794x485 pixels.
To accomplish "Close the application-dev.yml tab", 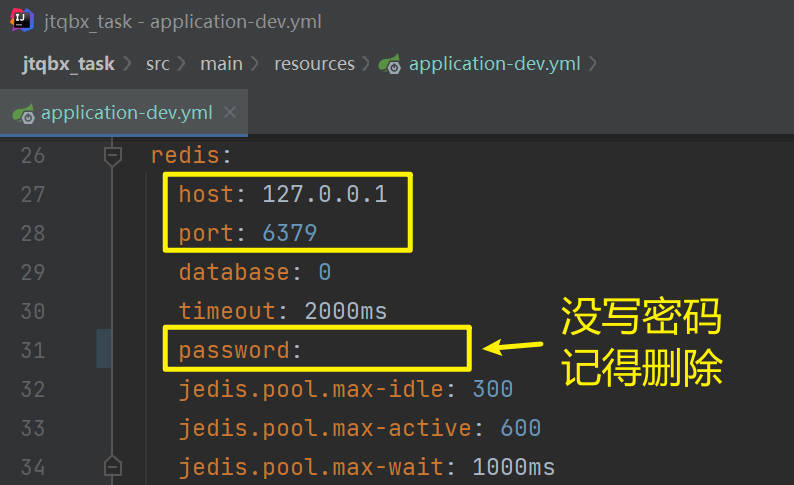I will tap(230, 112).
